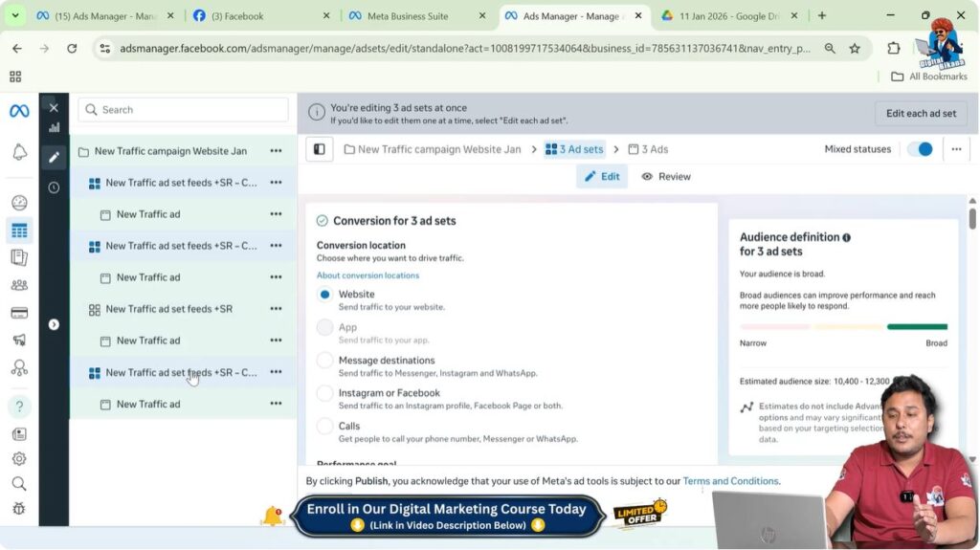Toggle the Mixed statuses switch
The image size is (980, 550).
(x=920, y=149)
